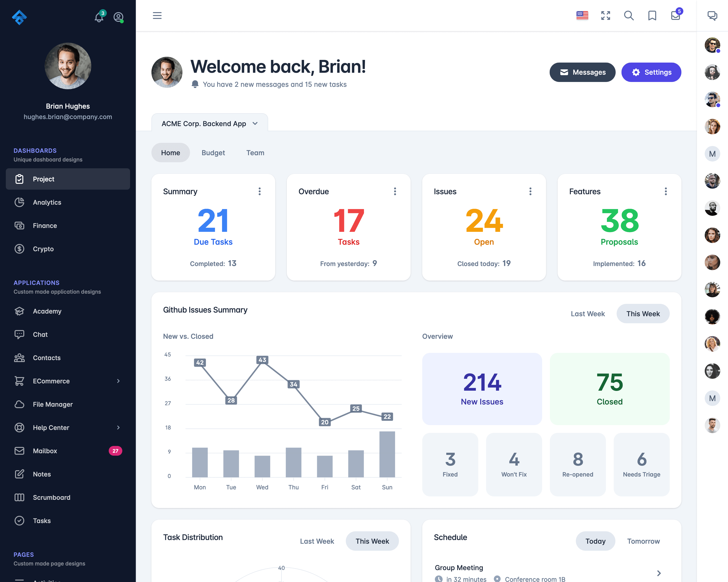Toggle to Last Week view in Github Issues
Image resolution: width=728 pixels, height=582 pixels.
[x=588, y=314]
